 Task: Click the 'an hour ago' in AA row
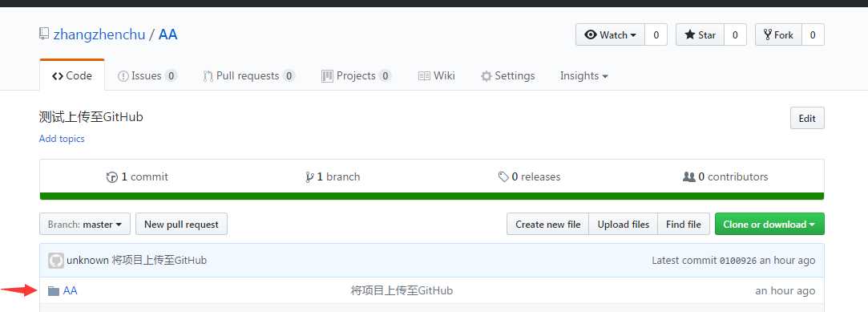(785, 290)
